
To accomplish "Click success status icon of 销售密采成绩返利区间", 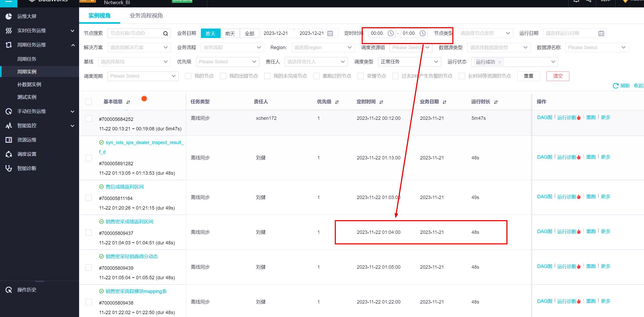I will (x=101, y=222).
